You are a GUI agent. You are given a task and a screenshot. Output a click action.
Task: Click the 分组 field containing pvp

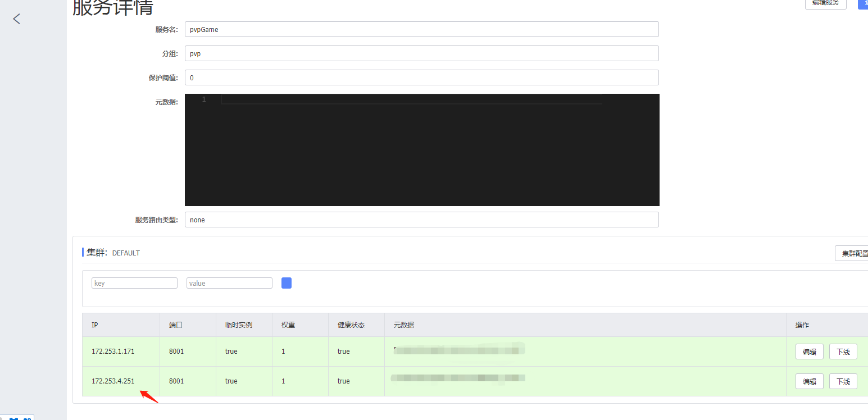point(422,53)
